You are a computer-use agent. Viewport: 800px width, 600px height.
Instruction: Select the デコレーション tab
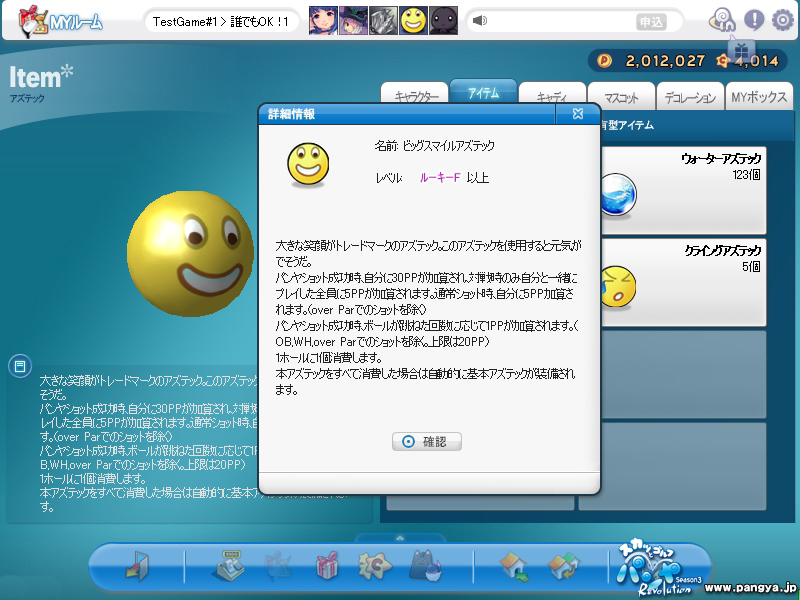point(689,97)
